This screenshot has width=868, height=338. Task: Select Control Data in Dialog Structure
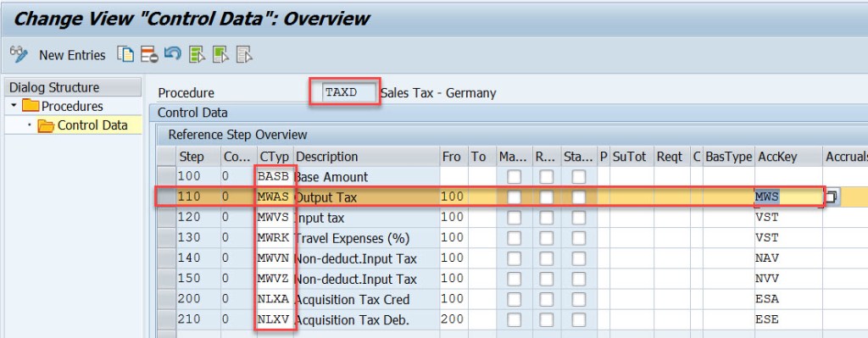(92, 125)
